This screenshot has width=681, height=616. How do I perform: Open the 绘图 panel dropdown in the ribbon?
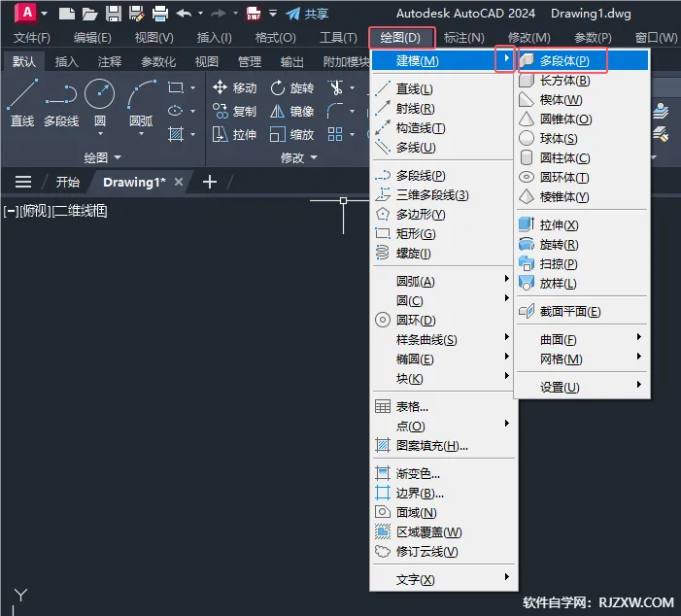point(103,157)
